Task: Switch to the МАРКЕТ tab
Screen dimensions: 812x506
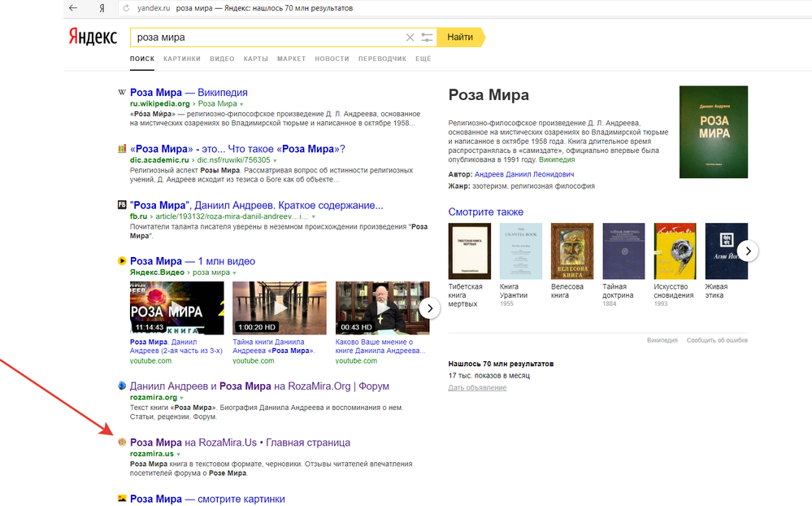Action: (x=292, y=59)
